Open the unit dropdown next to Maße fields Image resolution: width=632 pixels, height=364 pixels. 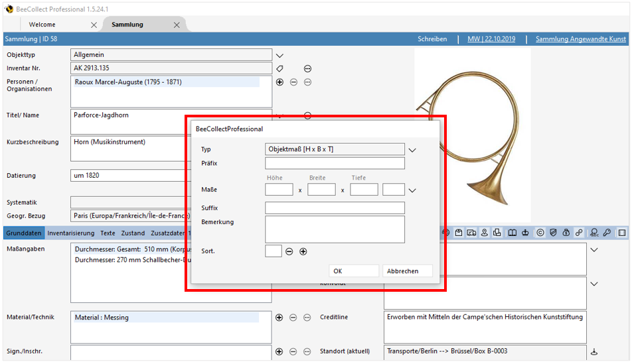click(x=412, y=190)
